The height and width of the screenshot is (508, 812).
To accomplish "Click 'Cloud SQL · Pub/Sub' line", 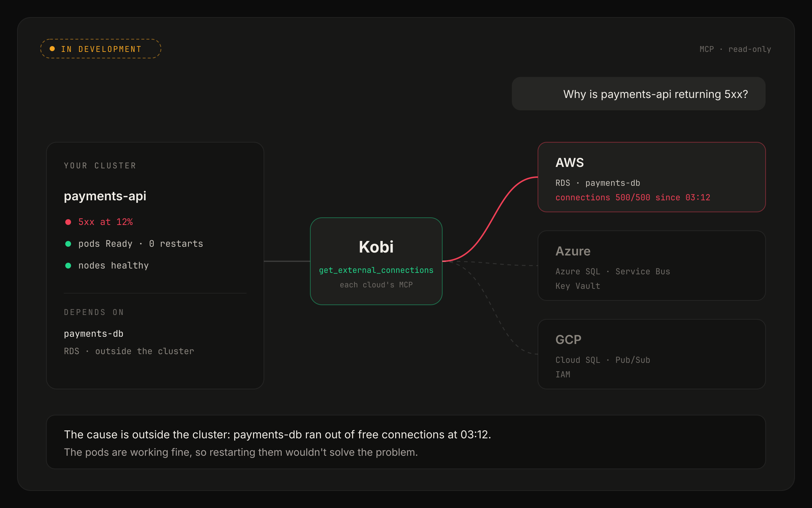I will (x=603, y=360).
